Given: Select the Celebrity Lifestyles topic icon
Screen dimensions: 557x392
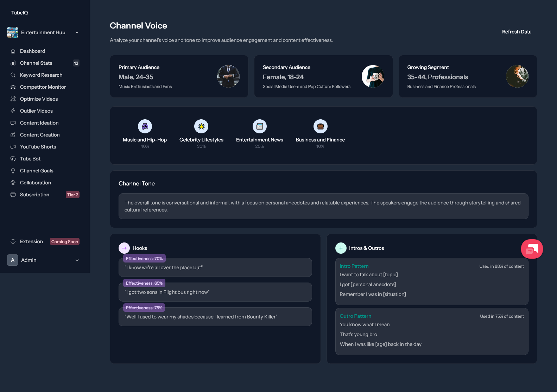Looking at the screenshot, I should tap(201, 126).
